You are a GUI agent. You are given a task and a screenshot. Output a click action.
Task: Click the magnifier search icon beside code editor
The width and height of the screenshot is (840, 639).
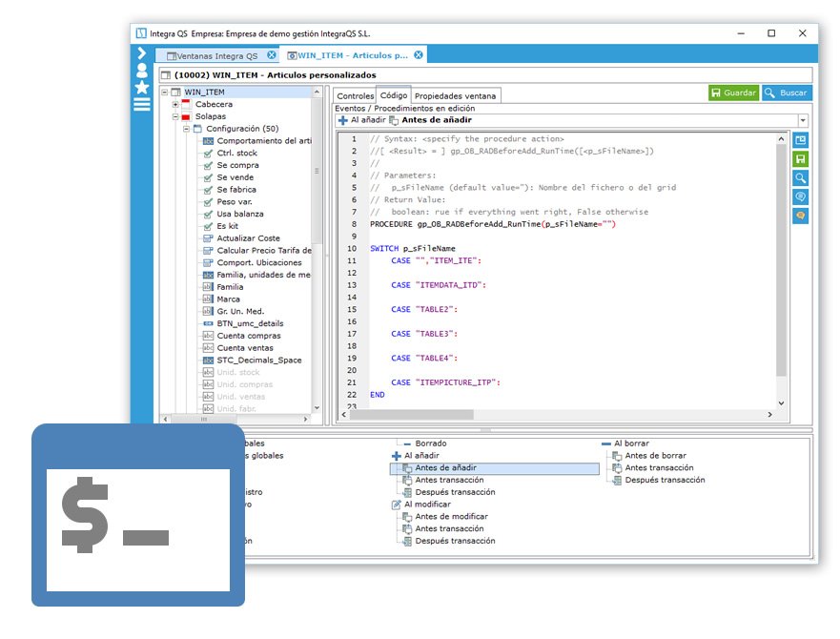800,178
